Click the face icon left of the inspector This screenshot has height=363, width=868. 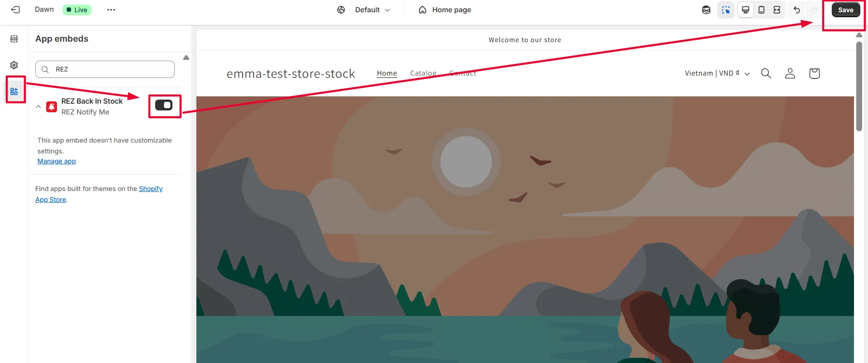[706, 10]
